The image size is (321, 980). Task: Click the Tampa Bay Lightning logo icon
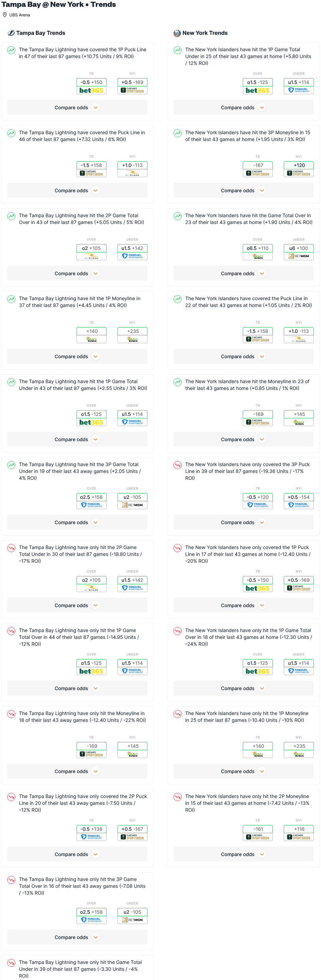pyautogui.click(x=11, y=33)
